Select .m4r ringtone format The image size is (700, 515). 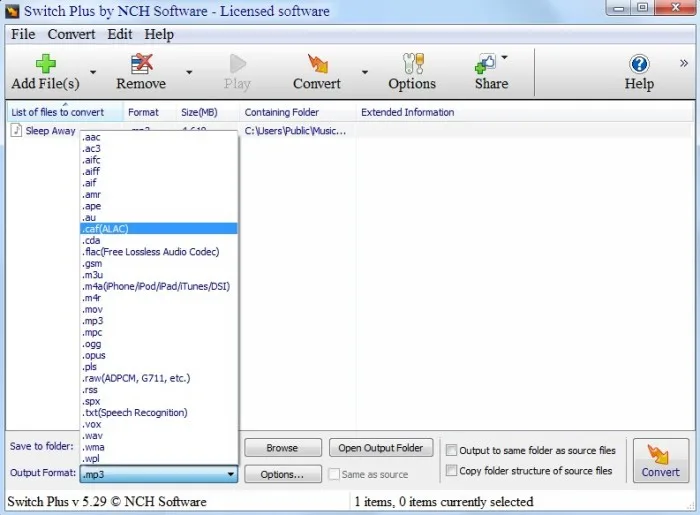(159, 298)
